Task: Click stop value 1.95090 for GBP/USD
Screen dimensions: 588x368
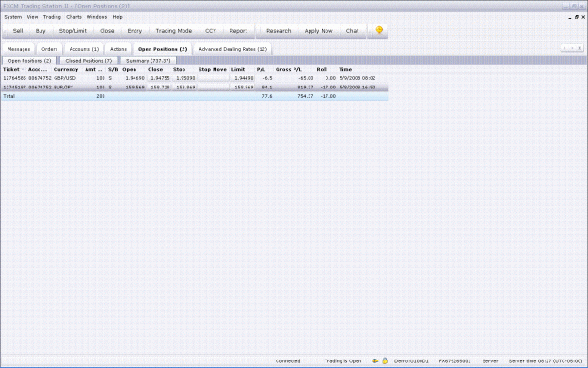Action: [x=185, y=78]
